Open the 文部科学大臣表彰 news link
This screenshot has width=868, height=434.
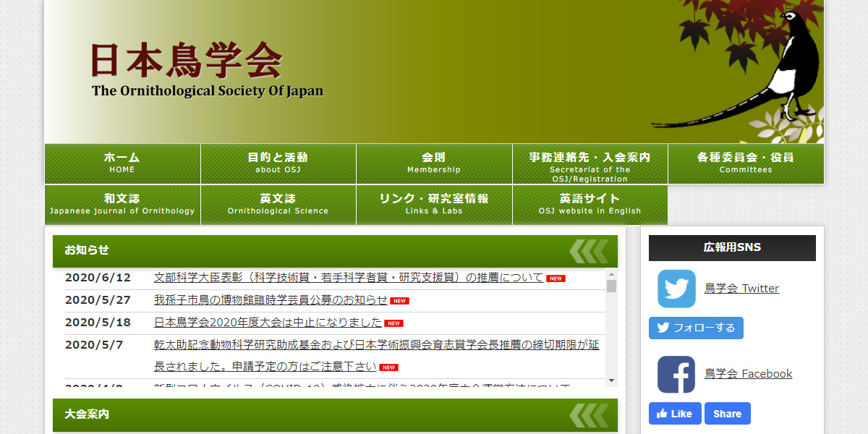click(349, 278)
